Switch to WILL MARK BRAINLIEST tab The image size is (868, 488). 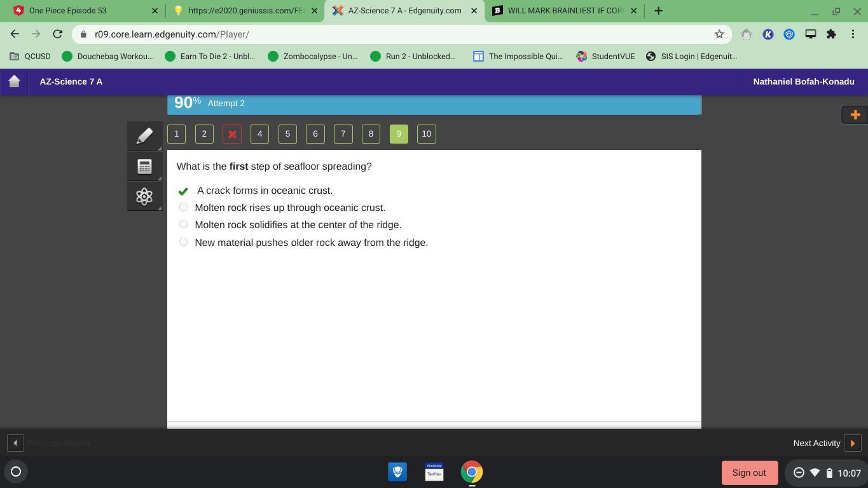coord(563,11)
